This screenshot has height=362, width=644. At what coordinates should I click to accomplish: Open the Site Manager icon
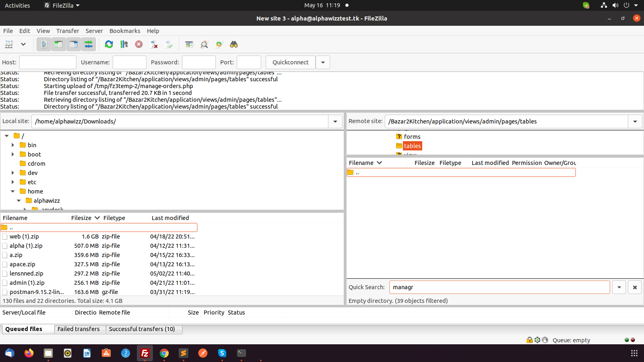[x=9, y=44]
